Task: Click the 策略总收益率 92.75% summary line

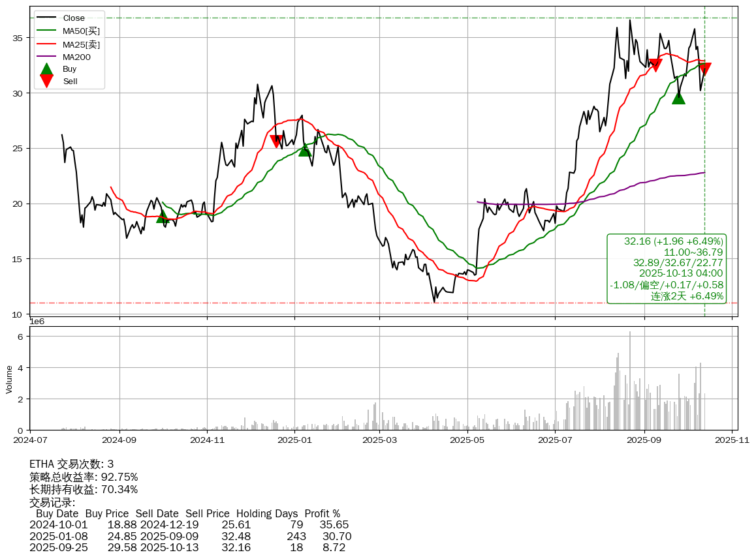Action: 84,477
